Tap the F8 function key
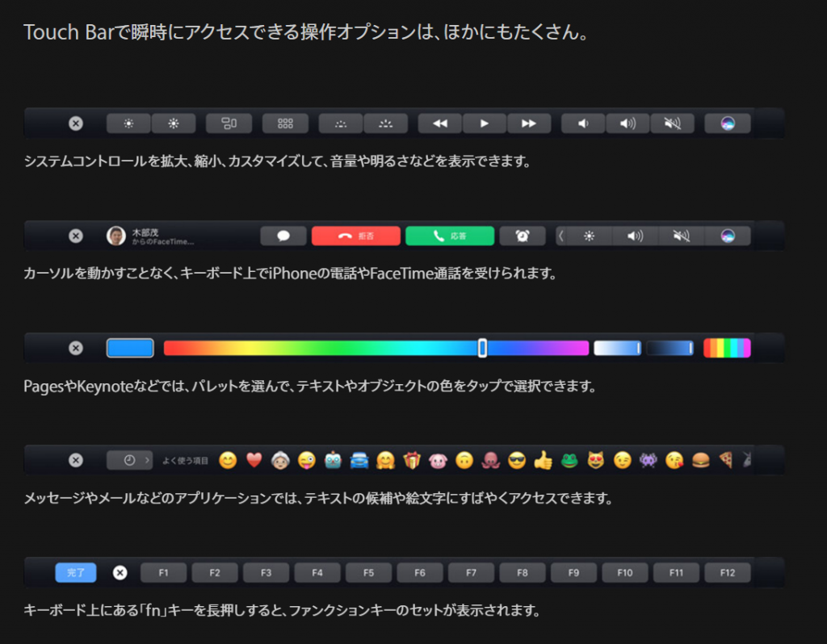The width and height of the screenshot is (827, 644). [x=523, y=572]
